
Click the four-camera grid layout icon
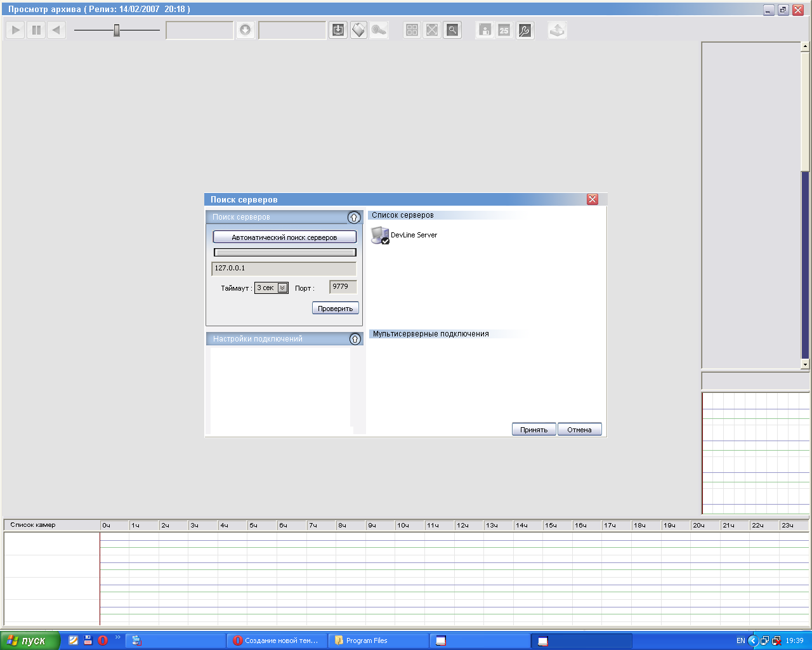click(x=412, y=30)
